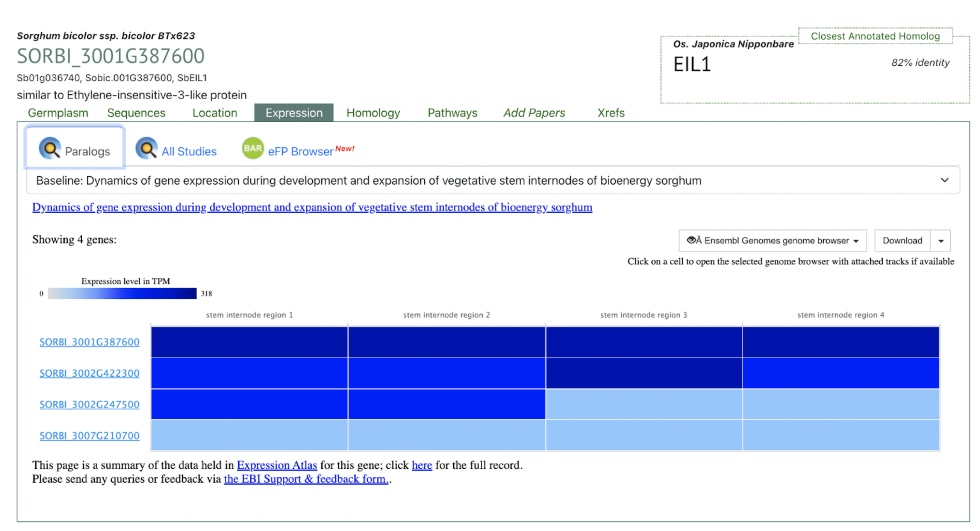Go to the Germplasm tab
This screenshot has width=980, height=531.
[58, 113]
